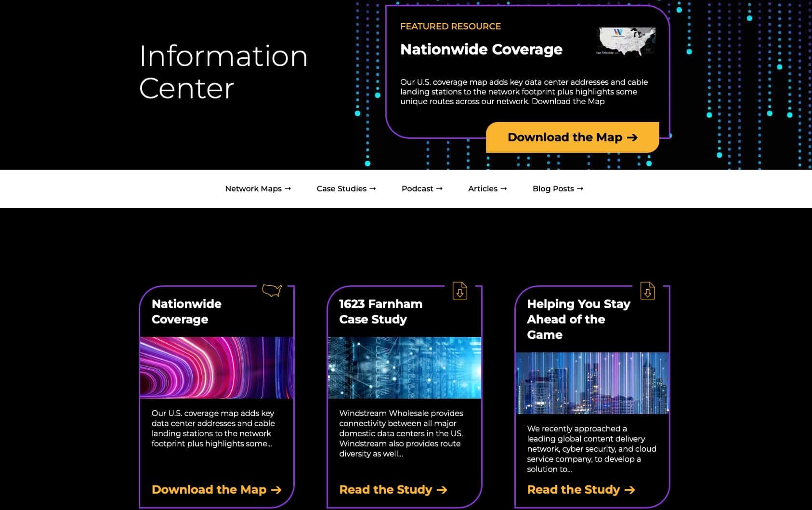Click the Download the Map link in the Nationwide Coverage card
This screenshot has width=812, height=510.
(216, 490)
